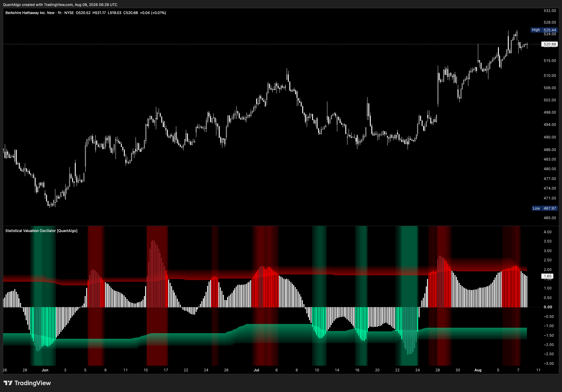Click the 30 date label on time axis

point(458,370)
